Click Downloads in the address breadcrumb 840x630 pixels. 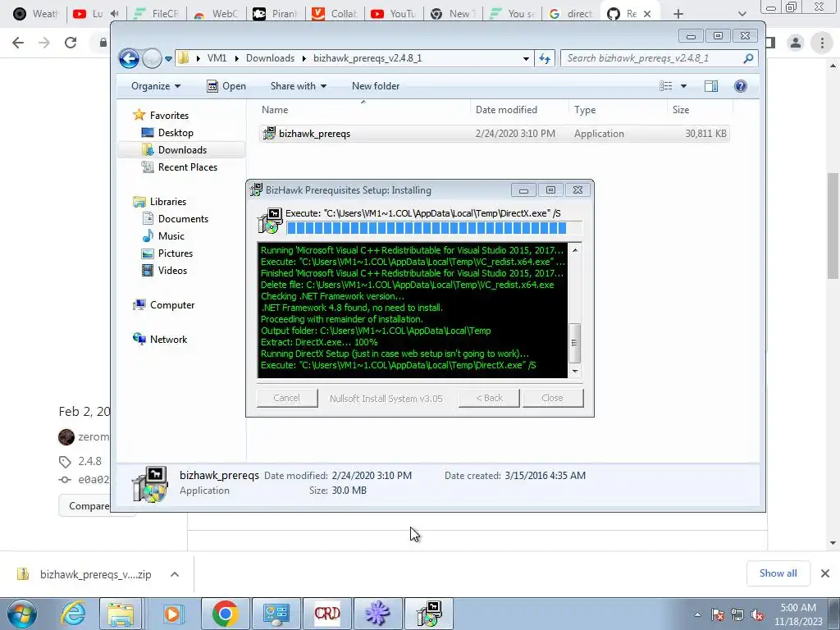(270, 58)
